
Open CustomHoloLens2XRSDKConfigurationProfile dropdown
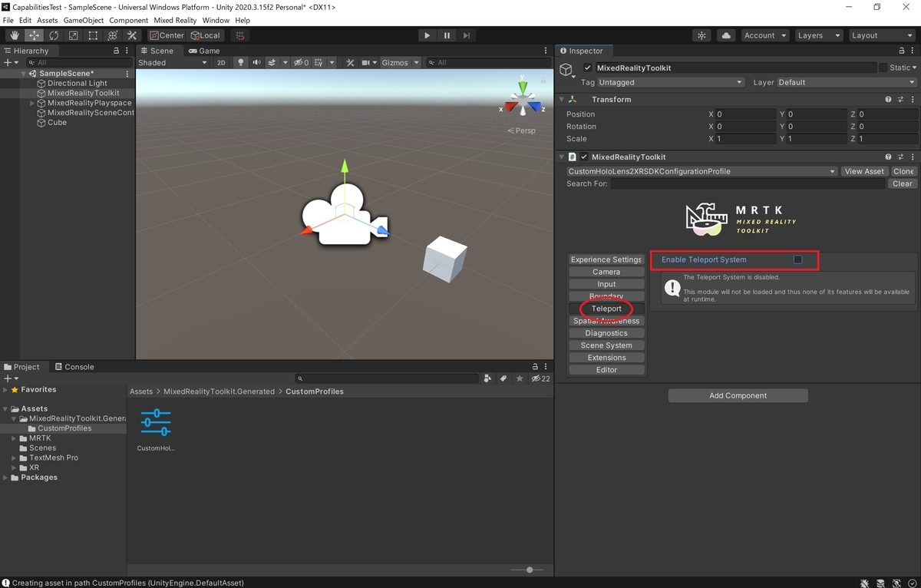pos(702,171)
